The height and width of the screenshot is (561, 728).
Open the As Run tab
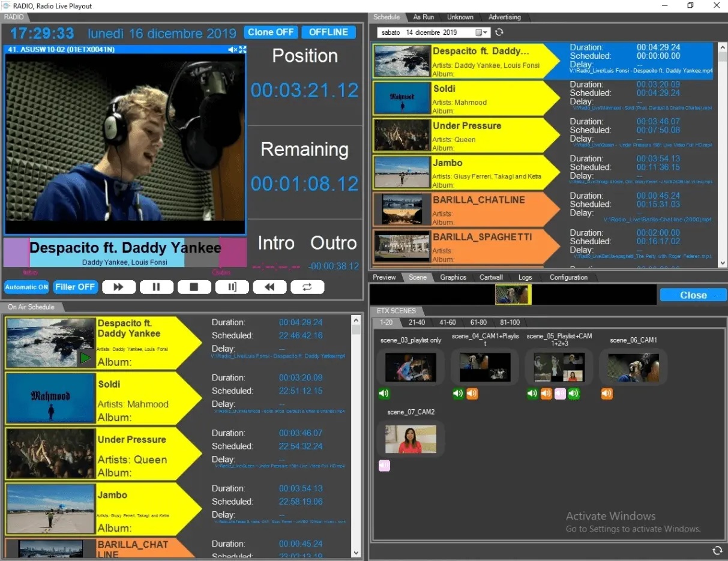[x=424, y=17]
